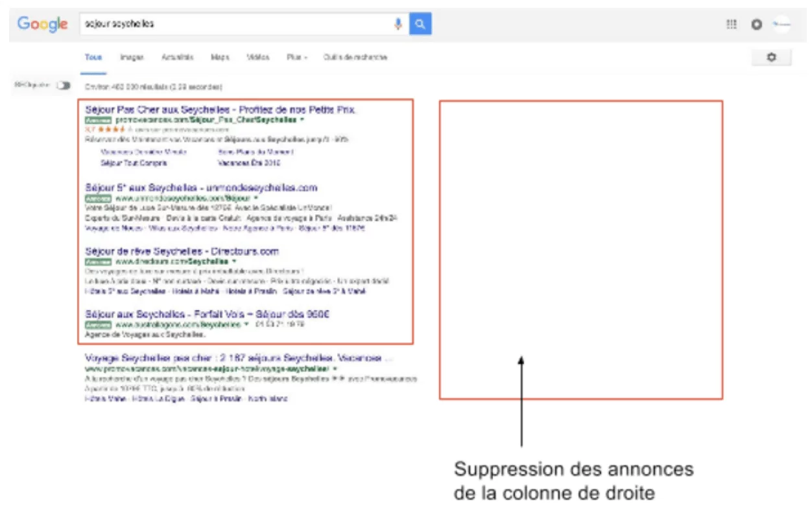The image size is (812, 517).
Task: Click the microphone voice search icon
Action: click(x=398, y=24)
